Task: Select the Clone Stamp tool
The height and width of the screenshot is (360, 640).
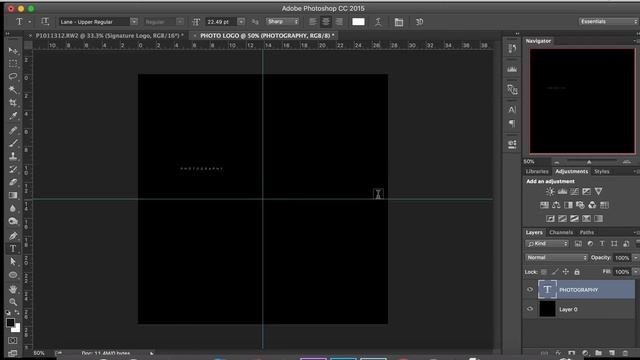Action: point(13,156)
